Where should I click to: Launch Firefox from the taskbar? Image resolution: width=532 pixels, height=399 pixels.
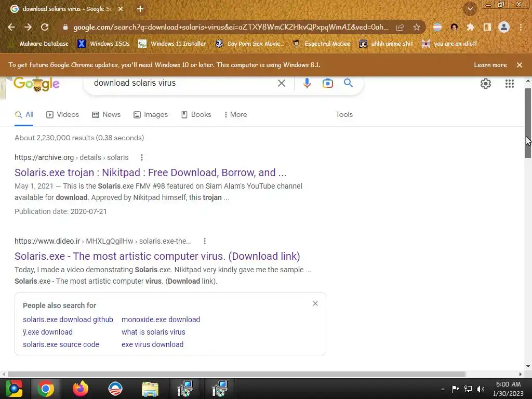(x=81, y=389)
